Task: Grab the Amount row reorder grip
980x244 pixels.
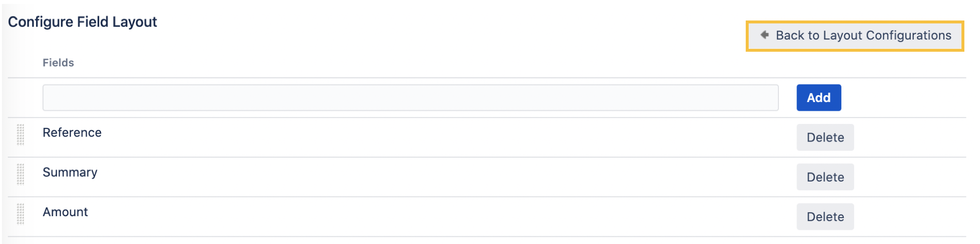Action: 20,214
